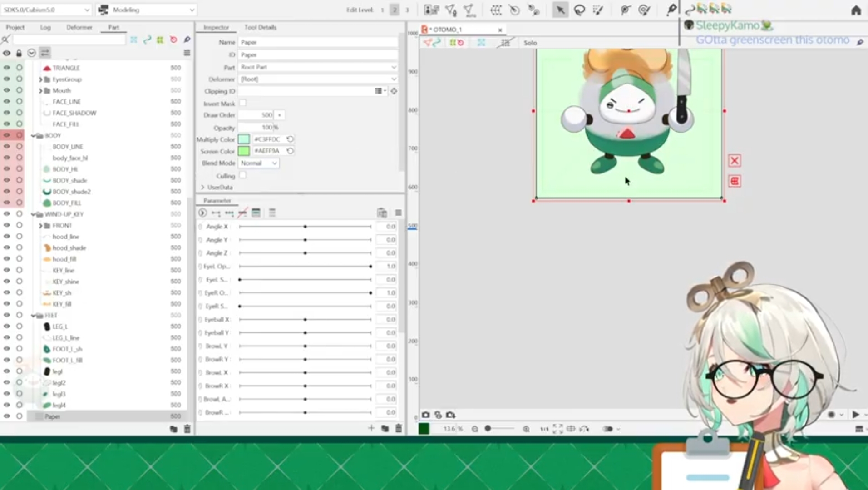Hide the hood_shade layer

(x=6, y=248)
